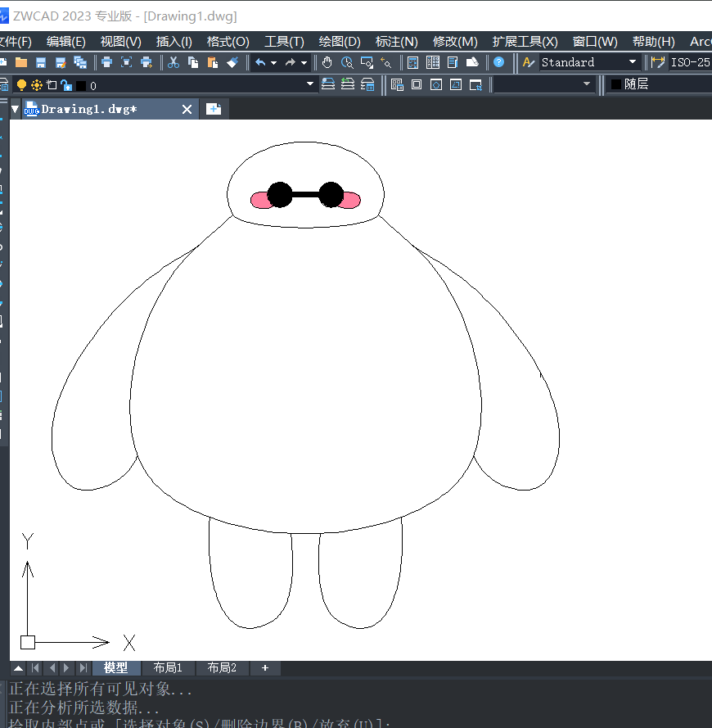Toggle layer 0 viewport freeze icon

click(x=52, y=85)
